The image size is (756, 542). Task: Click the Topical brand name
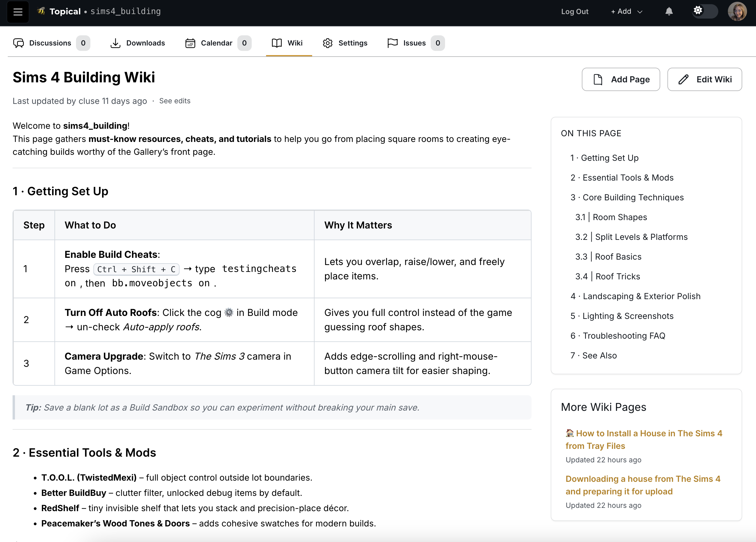(x=65, y=11)
